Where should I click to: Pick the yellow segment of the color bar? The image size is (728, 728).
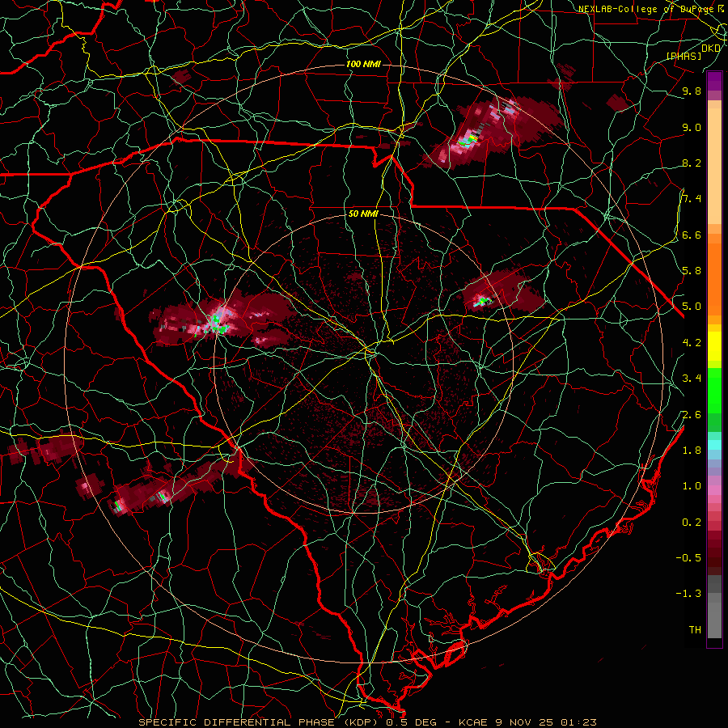[x=714, y=346]
